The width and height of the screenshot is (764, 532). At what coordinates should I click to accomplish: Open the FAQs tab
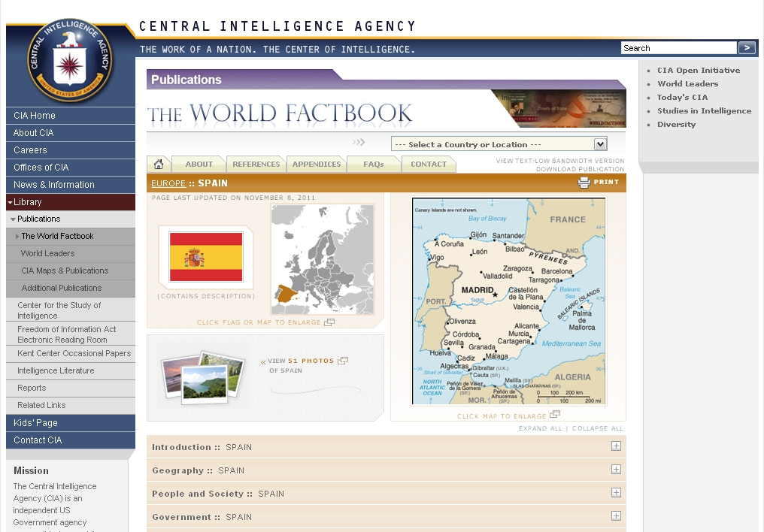[374, 163]
